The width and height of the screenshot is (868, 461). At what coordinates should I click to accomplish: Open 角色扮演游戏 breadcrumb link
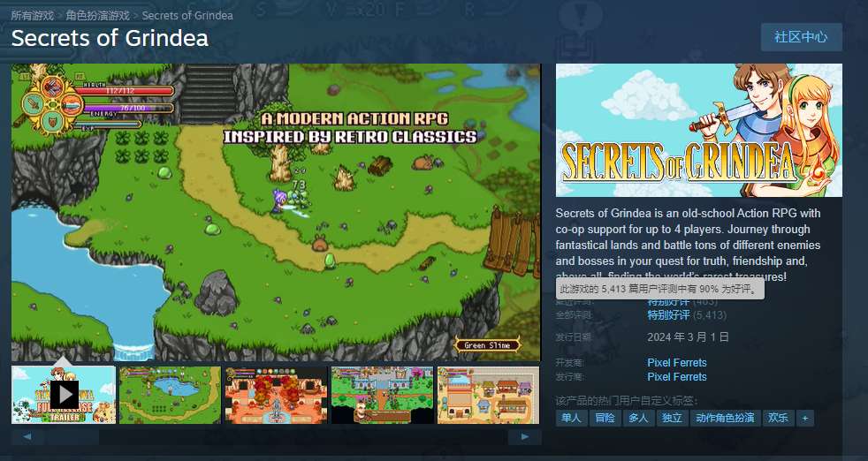click(x=97, y=16)
